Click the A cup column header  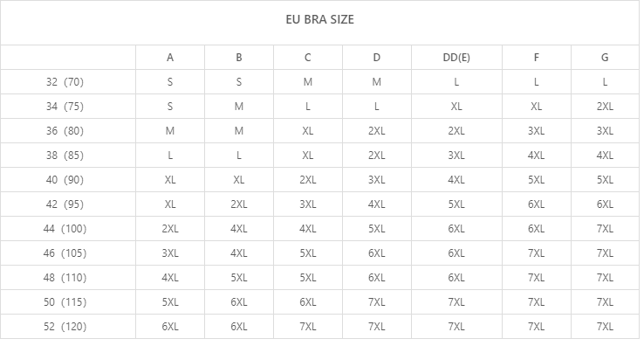pyautogui.click(x=170, y=58)
